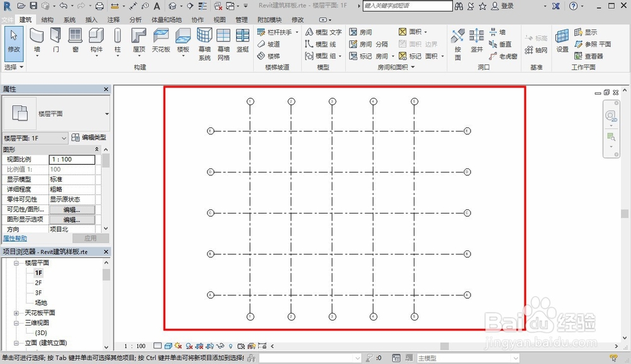Click the Save icon in quick access toolbar

[33, 6]
